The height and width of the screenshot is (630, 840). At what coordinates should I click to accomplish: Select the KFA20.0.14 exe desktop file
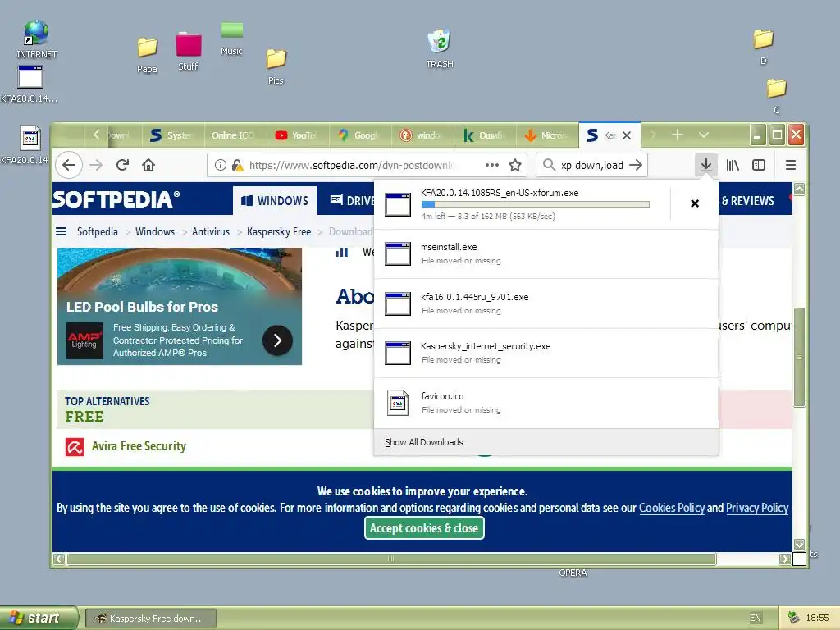tap(30, 84)
